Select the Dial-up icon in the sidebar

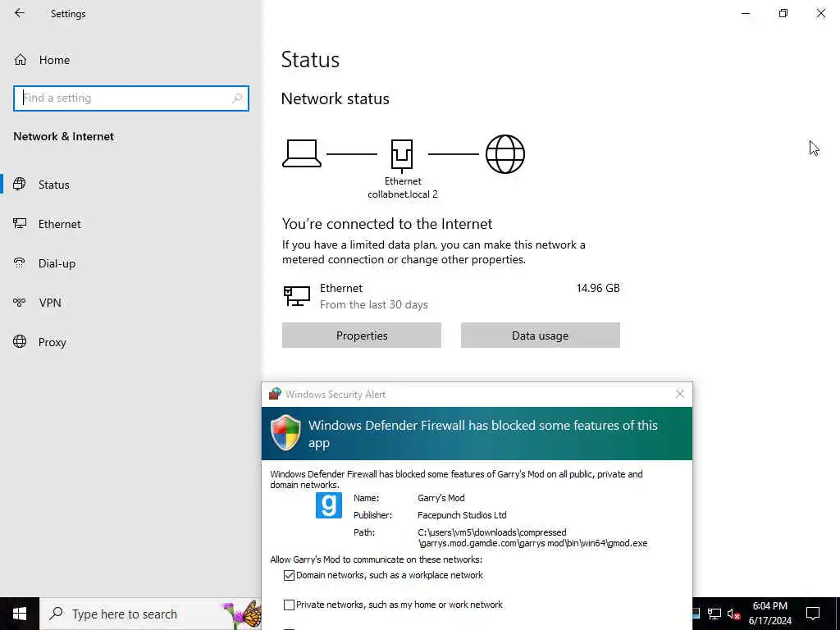click(x=20, y=263)
